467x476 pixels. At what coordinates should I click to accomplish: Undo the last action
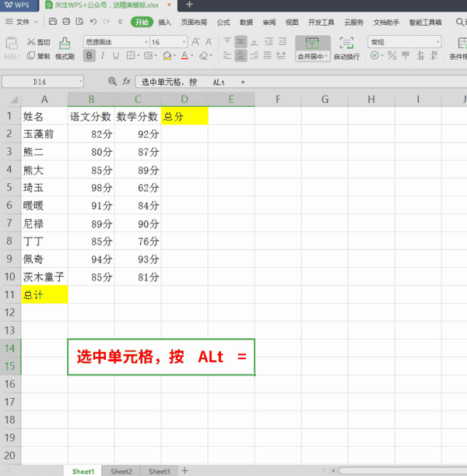[x=93, y=22]
